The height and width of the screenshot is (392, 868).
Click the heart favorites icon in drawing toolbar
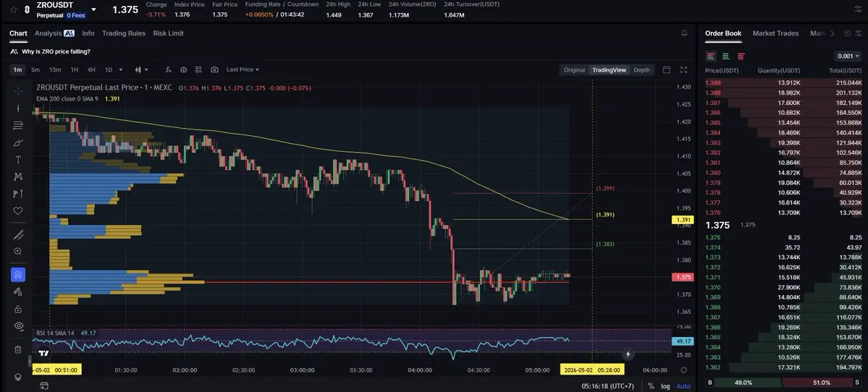pyautogui.click(x=18, y=210)
